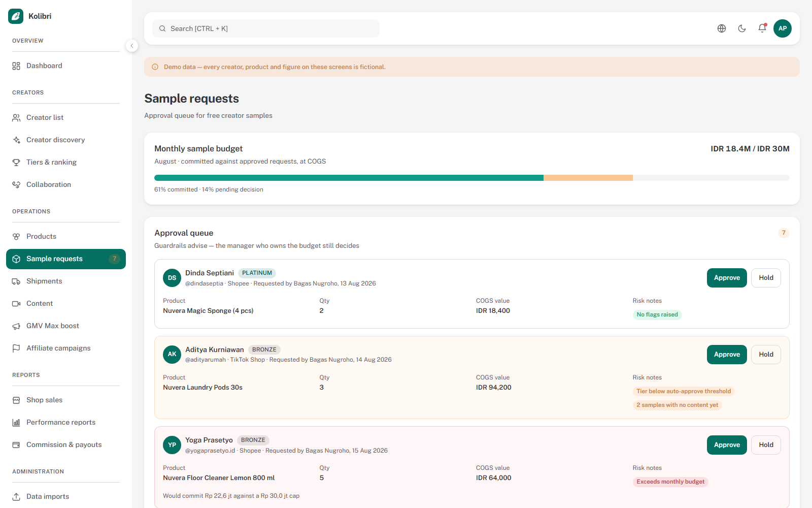Click the Tiers & ranking trophy icon
This screenshot has width=812, height=508.
pyautogui.click(x=16, y=163)
